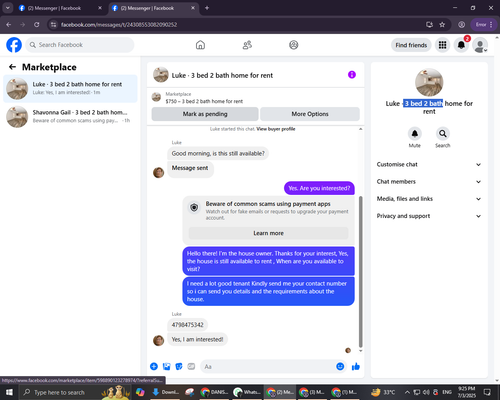500x400 pixels.
Task: Click the Search Facebook field
Action: [x=80, y=45]
